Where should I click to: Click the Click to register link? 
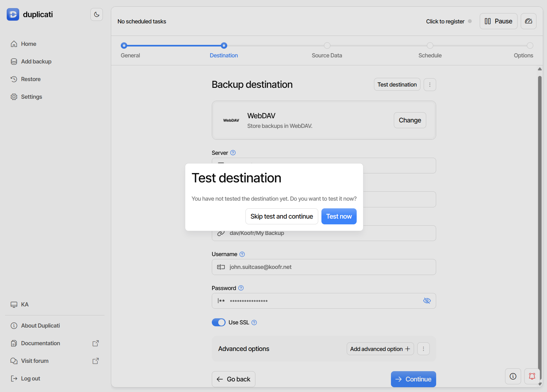(x=445, y=21)
